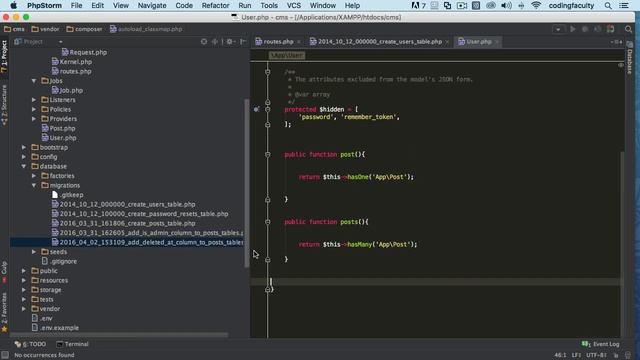Click autoload_classmap.php breadcrumb

(x=146, y=29)
